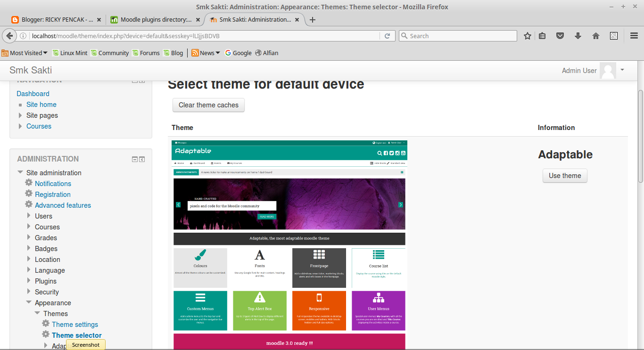Open the Most Visited bookmarks dropdown

25,53
